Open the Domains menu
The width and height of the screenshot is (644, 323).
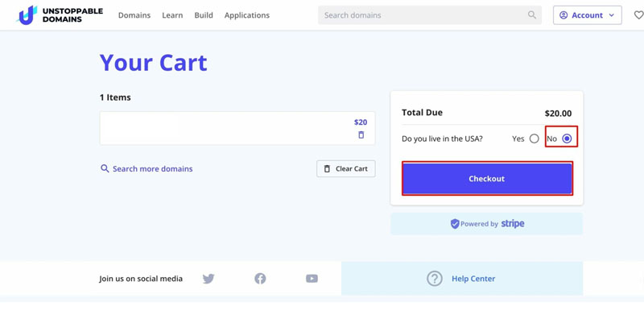pyautogui.click(x=134, y=15)
